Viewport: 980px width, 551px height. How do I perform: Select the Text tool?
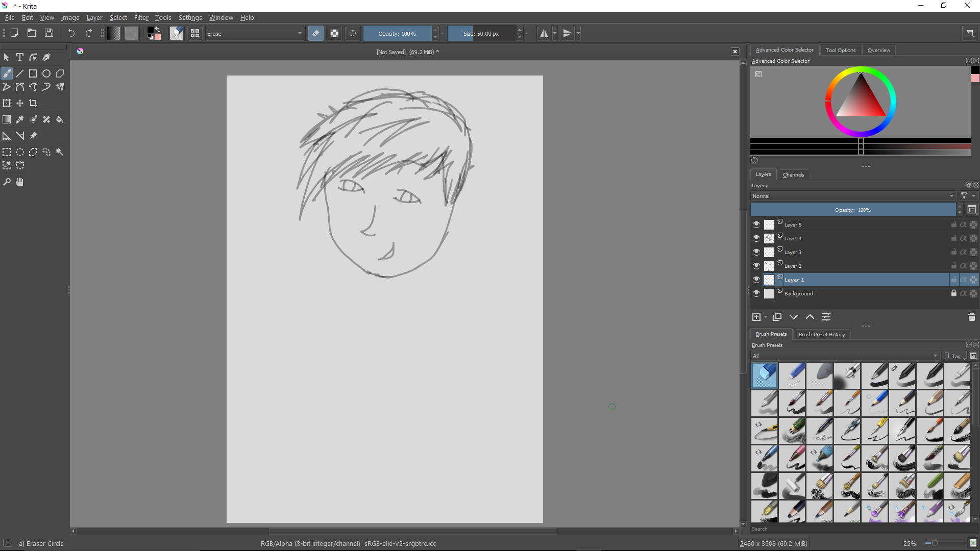[x=19, y=57]
